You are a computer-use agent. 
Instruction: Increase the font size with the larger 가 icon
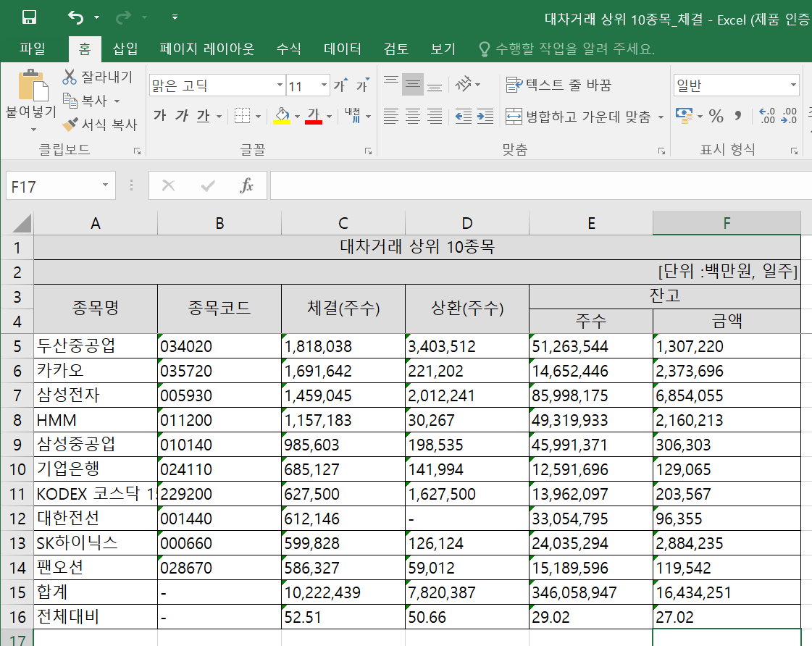coord(340,85)
